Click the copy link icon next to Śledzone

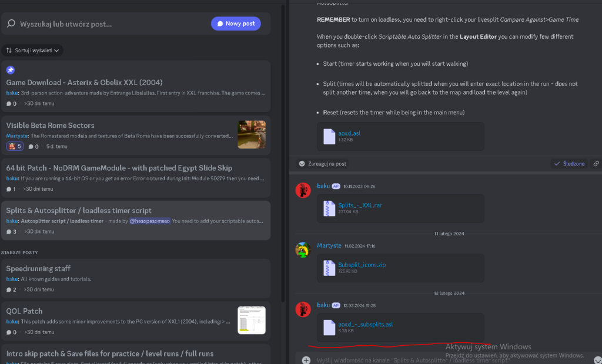pos(596,164)
